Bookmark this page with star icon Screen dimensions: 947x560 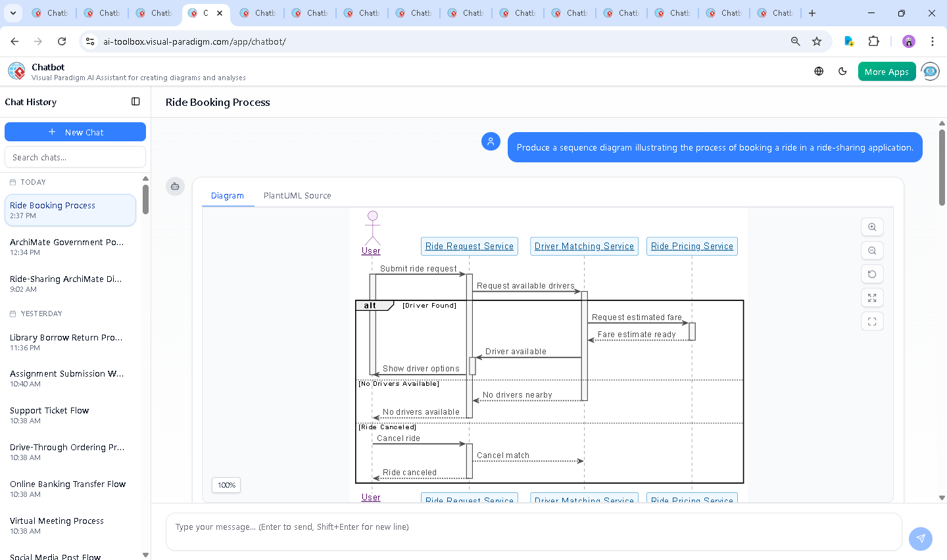coord(817,41)
